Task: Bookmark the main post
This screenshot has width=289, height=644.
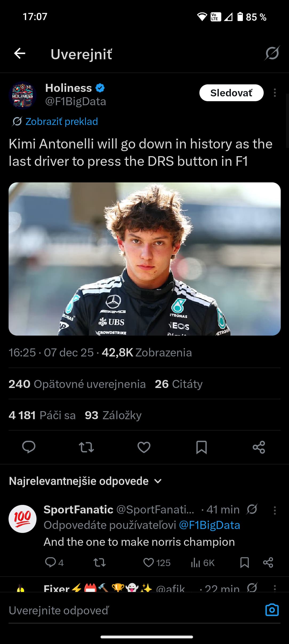Action: (x=202, y=447)
